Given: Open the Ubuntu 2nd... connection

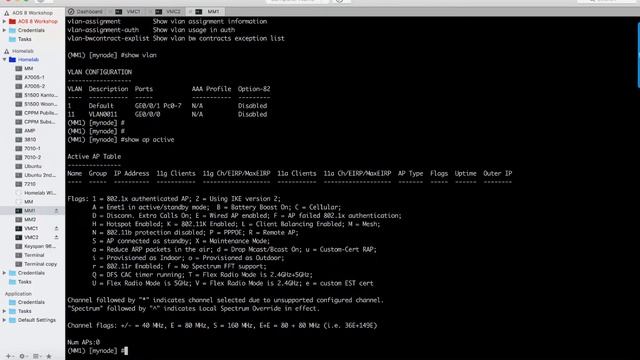Looking at the screenshot, I should pos(40,175).
